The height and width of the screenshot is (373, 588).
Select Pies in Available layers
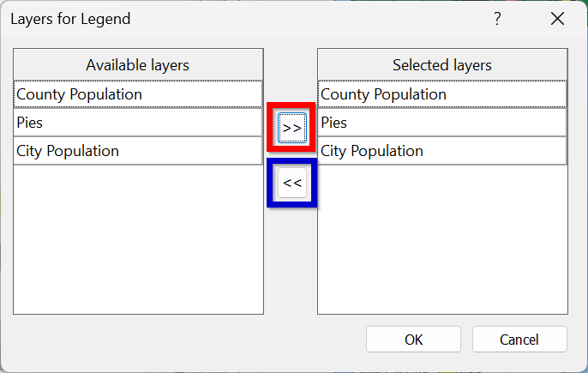[x=138, y=123]
